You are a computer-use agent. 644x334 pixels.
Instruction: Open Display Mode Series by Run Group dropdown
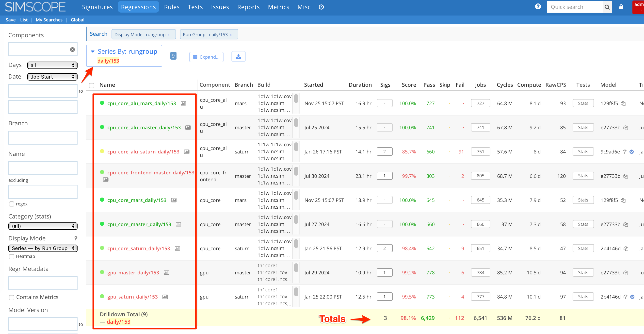click(43, 248)
